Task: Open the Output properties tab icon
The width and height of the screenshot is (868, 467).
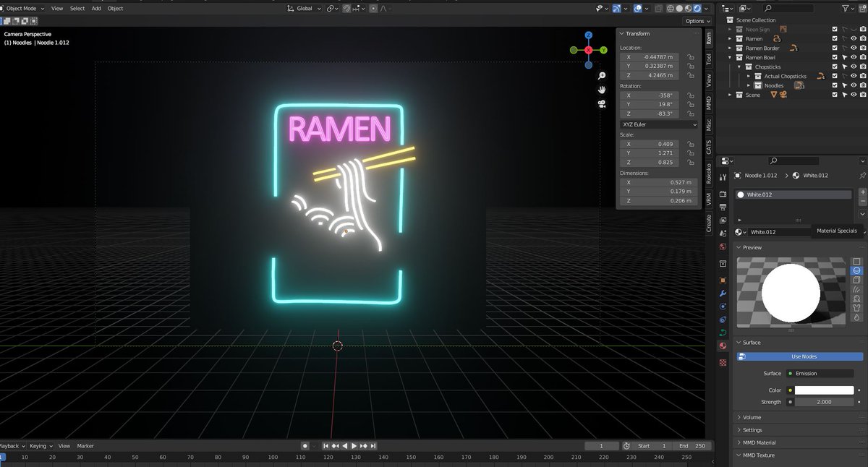Action: [722, 207]
